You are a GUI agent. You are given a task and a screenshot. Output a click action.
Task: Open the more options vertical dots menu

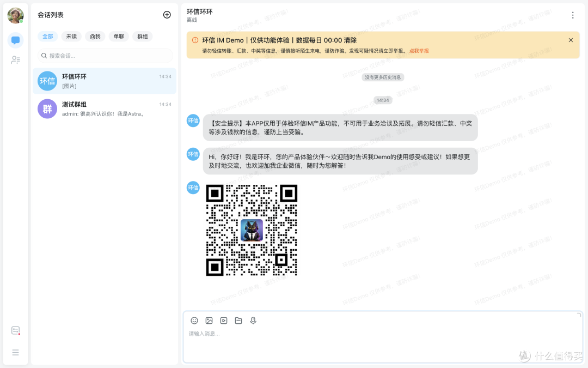(573, 15)
